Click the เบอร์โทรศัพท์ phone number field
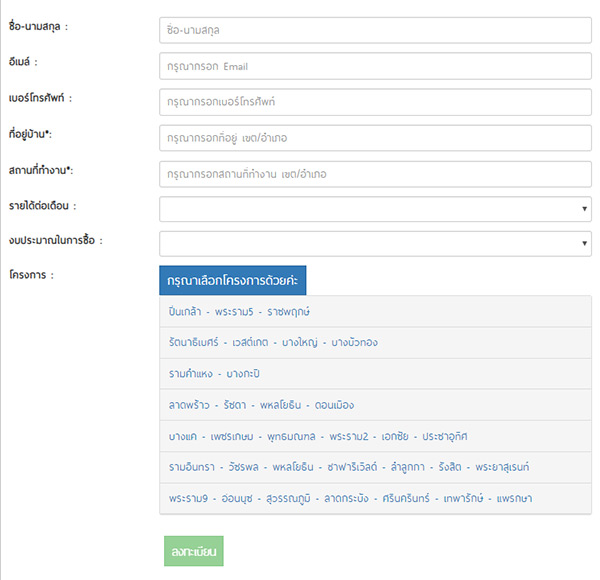 coord(375,102)
